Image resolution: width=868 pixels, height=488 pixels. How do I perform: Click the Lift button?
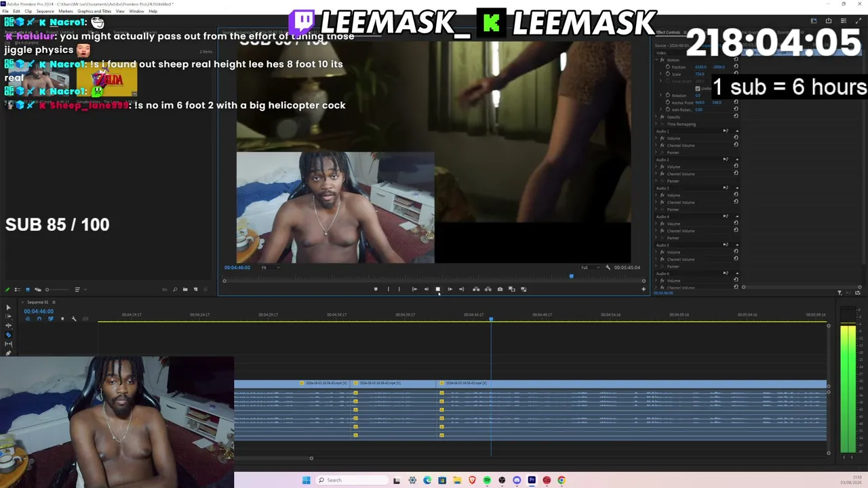476,289
